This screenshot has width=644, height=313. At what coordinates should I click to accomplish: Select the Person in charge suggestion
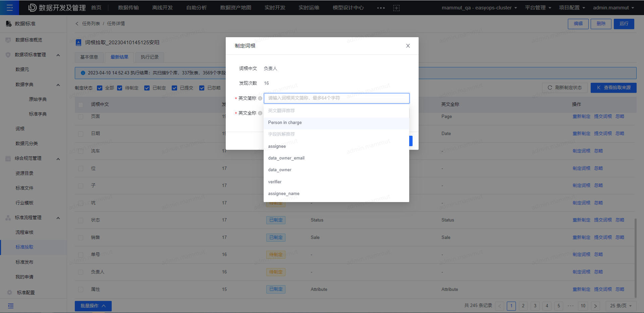(x=336, y=123)
